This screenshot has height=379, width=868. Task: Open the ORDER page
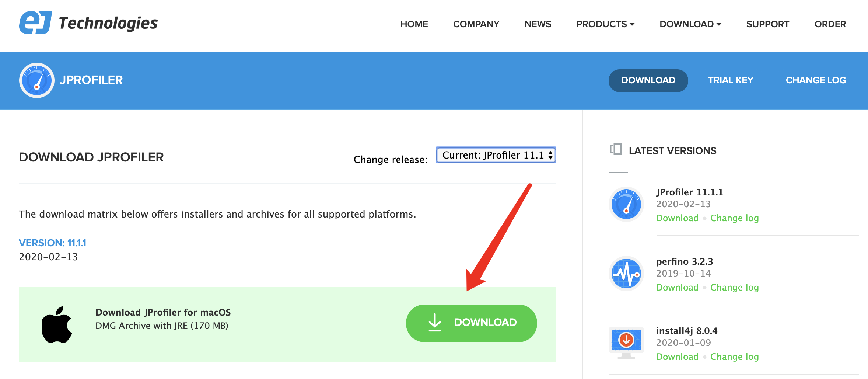tap(830, 24)
